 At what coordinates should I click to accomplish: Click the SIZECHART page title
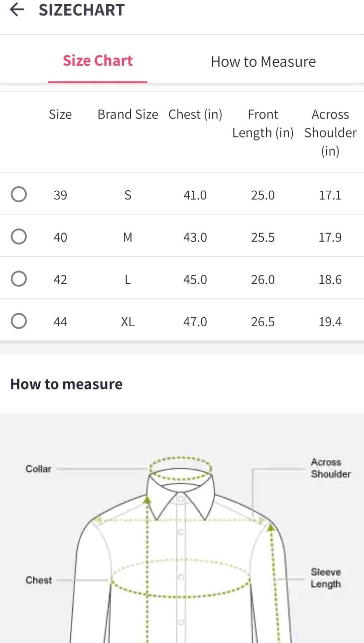[82, 10]
